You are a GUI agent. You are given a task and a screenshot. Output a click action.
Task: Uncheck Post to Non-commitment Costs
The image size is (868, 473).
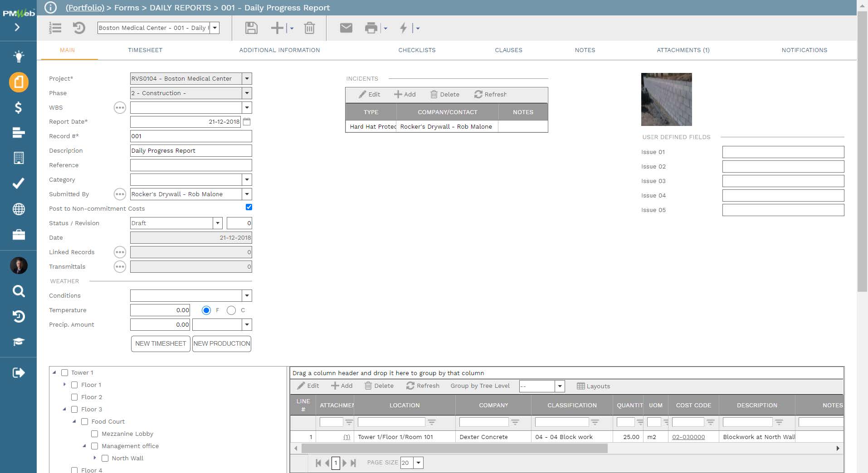(249, 207)
